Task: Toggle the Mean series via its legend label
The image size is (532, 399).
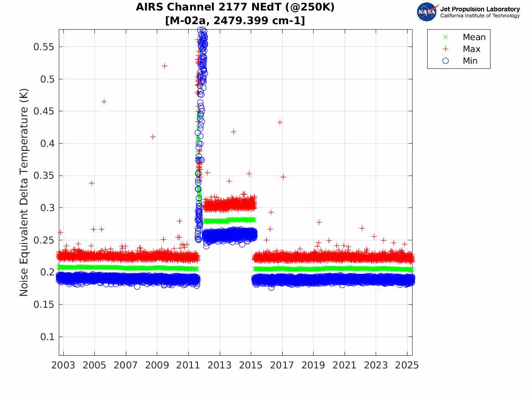Action: pos(474,37)
